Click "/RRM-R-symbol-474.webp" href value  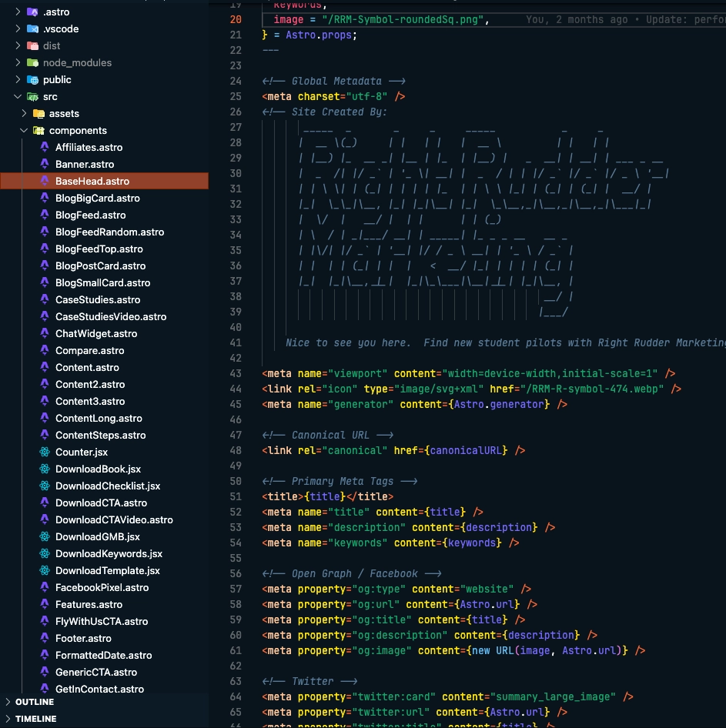coord(592,389)
